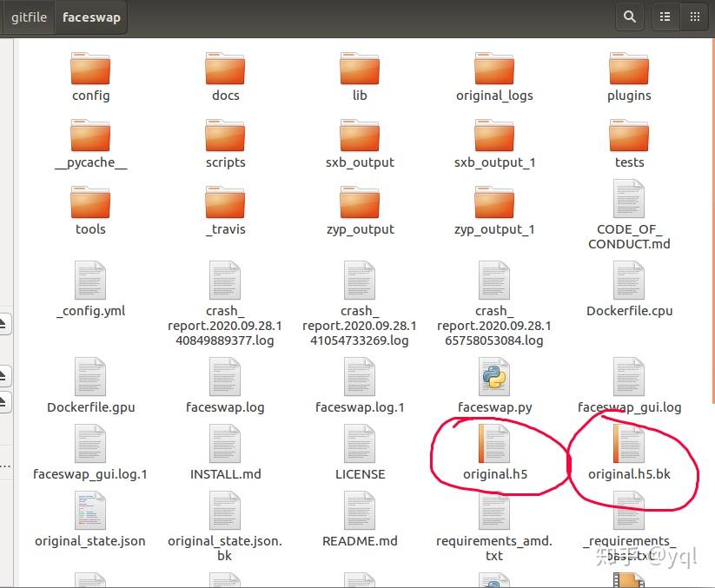Select the zyp_output_1 folder
The height and width of the screenshot is (588, 715).
click(494, 202)
